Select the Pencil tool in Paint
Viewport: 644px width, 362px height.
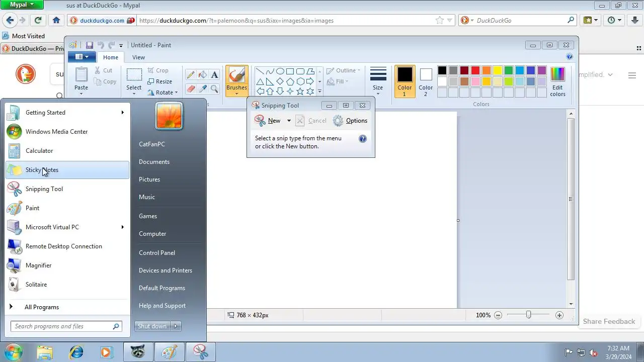tap(191, 75)
